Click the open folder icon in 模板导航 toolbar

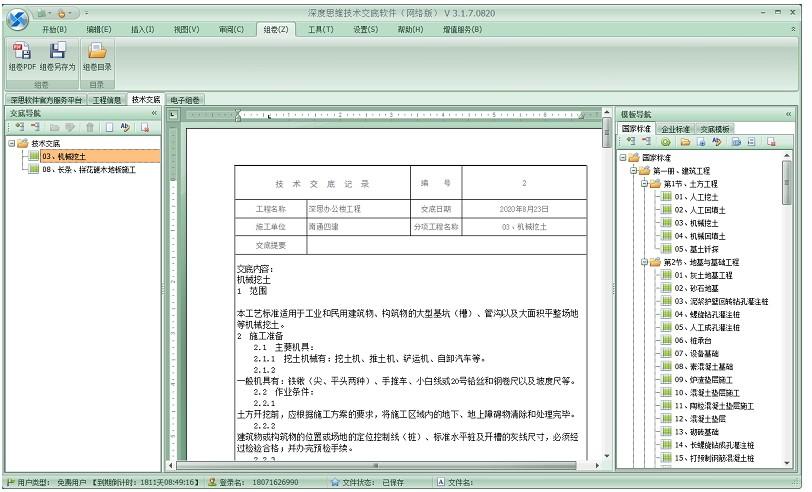point(685,142)
